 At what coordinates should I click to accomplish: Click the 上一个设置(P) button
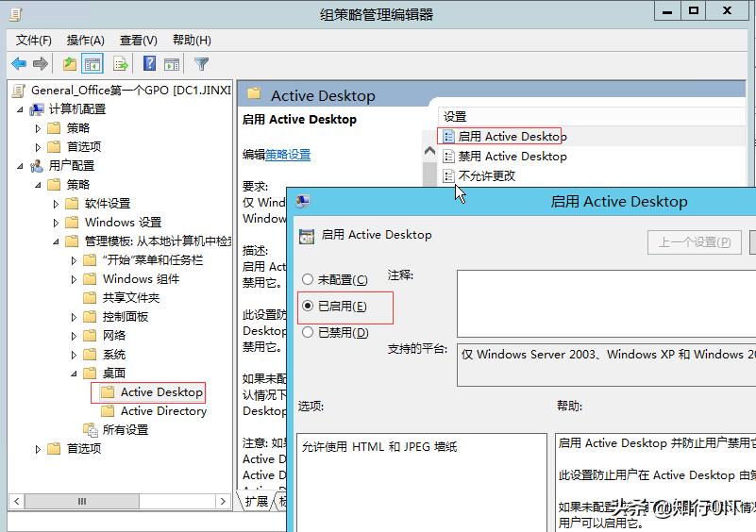(x=694, y=242)
